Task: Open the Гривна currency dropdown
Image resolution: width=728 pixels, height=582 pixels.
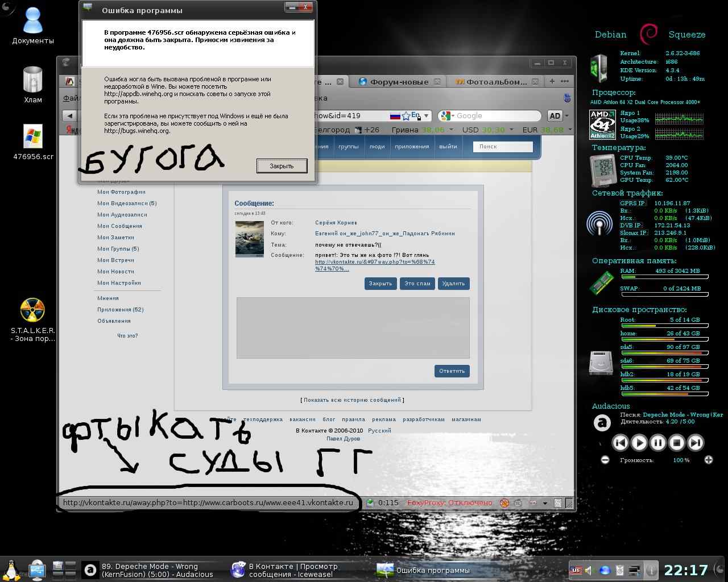Action: pos(451,130)
